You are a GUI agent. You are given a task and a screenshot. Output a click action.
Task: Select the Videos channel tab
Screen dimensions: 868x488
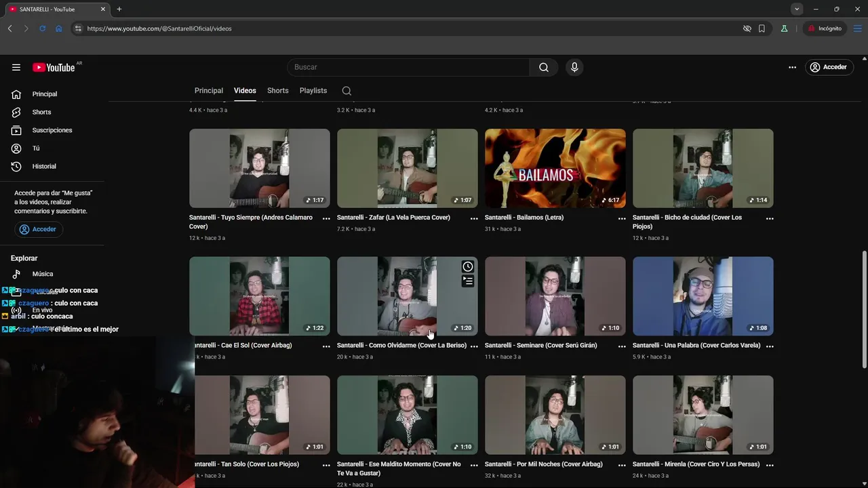tap(245, 91)
